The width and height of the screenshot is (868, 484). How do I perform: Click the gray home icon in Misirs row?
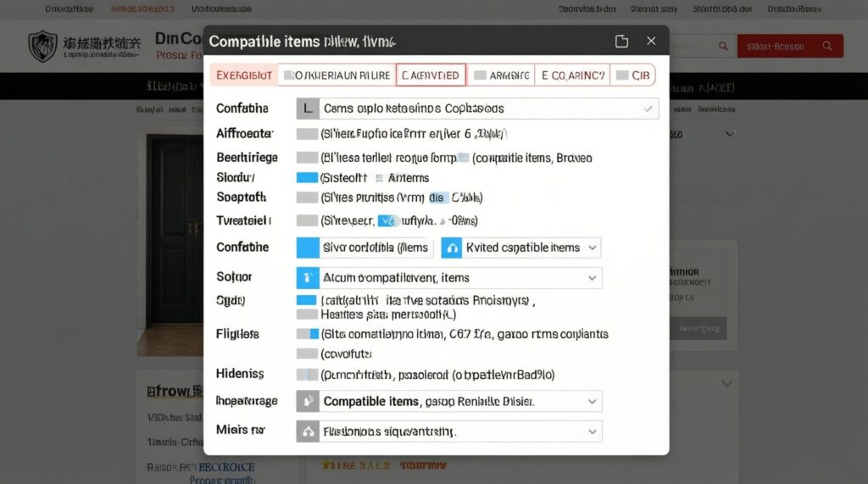pos(308,431)
